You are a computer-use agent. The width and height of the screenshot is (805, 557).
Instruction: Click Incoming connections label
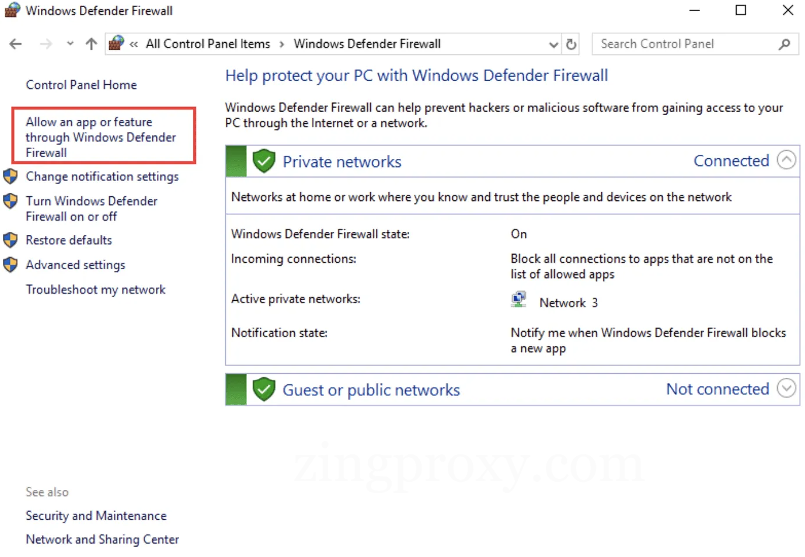[294, 259]
